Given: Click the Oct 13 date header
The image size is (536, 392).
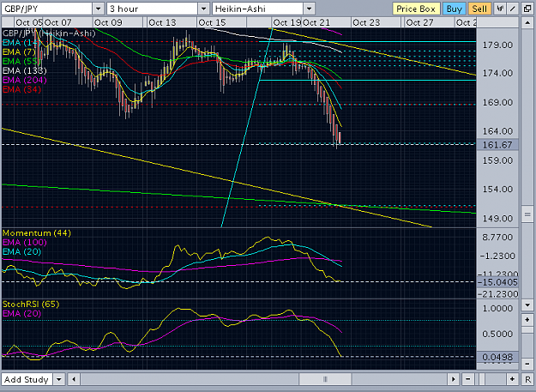Looking at the screenshot, I should 162,22.
